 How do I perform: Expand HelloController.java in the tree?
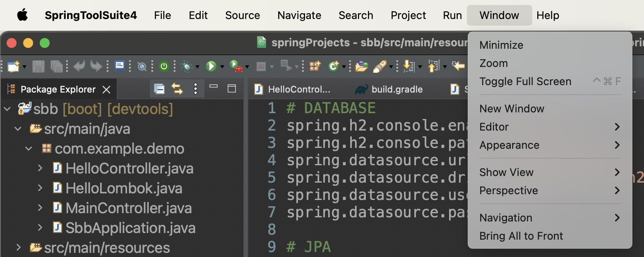pyautogui.click(x=40, y=169)
